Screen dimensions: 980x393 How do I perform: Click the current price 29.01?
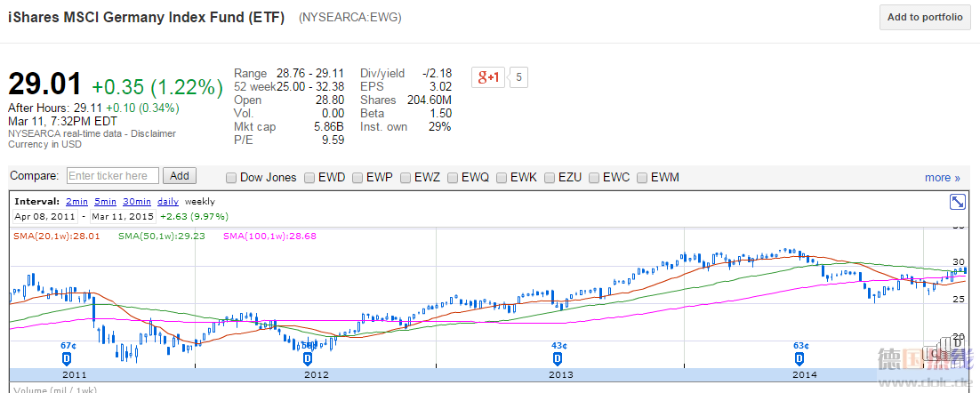click(x=45, y=84)
